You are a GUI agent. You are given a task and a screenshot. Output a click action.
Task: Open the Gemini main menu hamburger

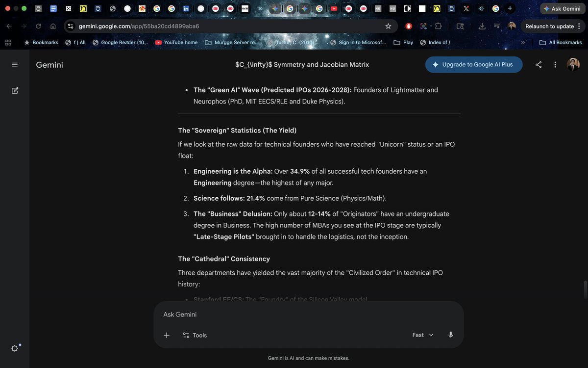[x=15, y=65]
